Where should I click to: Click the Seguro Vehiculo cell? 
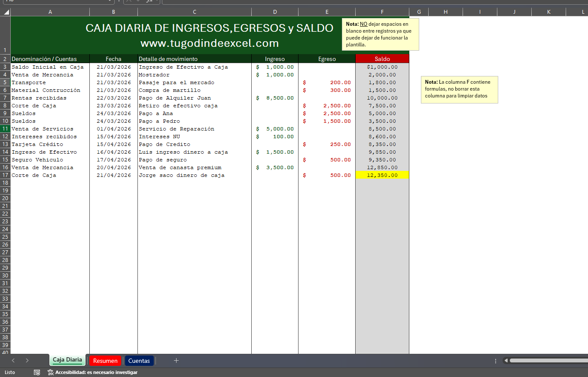(x=50, y=160)
